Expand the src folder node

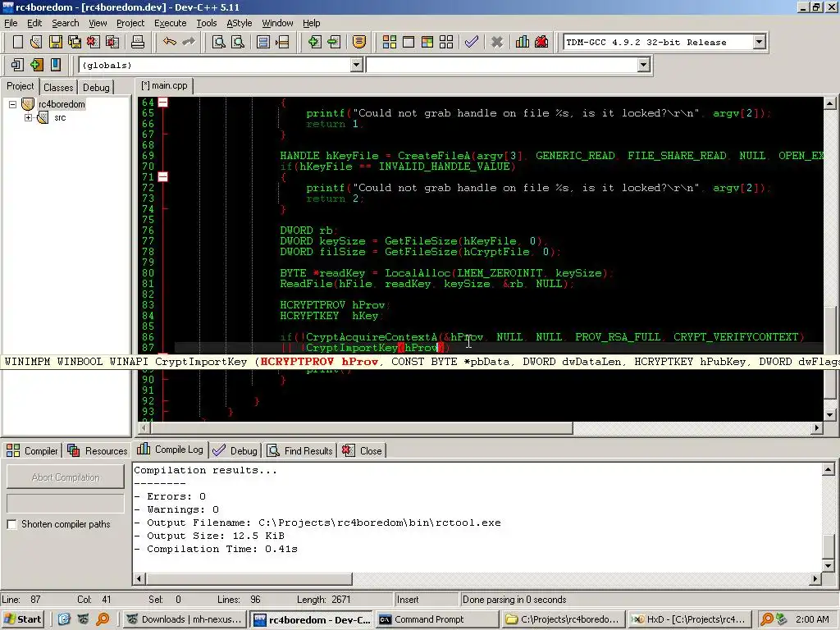29,117
